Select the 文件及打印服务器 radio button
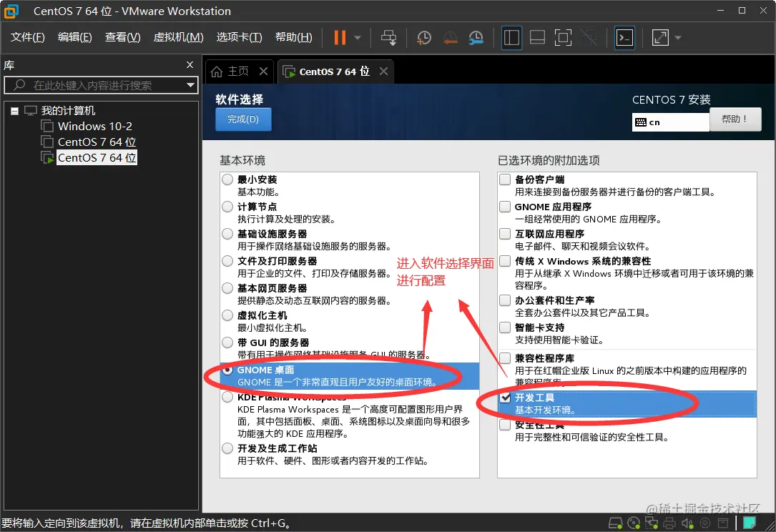Image resolution: width=776 pixels, height=532 pixels. coord(227,261)
